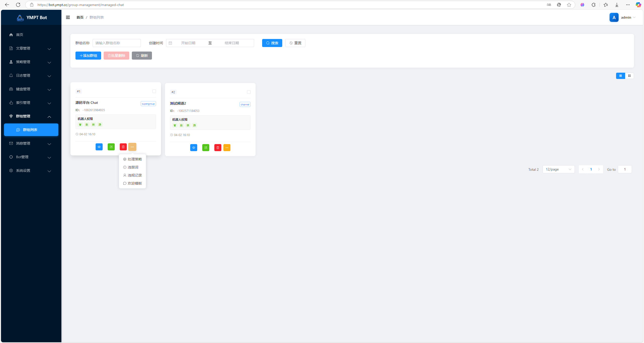This screenshot has width=644, height=343.
Task: Click the browser refresh icon
Action: pos(18,5)
